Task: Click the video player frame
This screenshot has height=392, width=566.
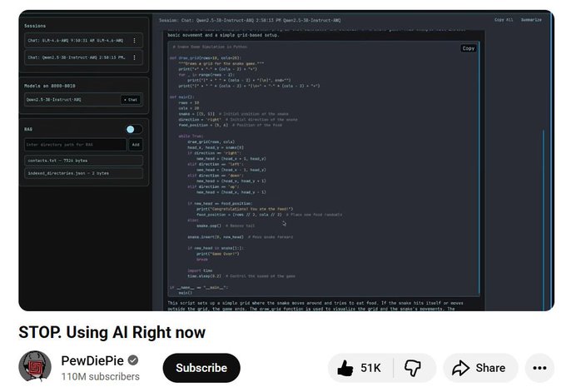Action: click(x=286, y=161)
